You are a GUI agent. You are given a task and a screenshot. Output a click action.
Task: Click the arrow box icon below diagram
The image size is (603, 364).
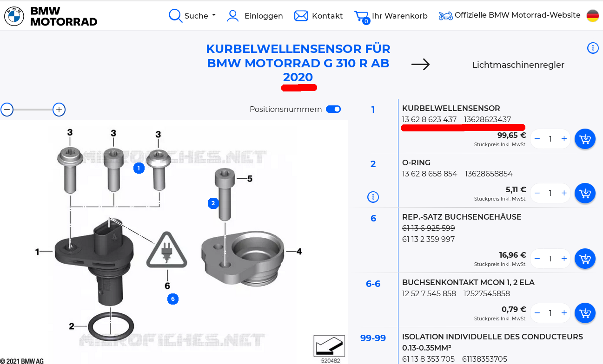(x=329, y=346)
